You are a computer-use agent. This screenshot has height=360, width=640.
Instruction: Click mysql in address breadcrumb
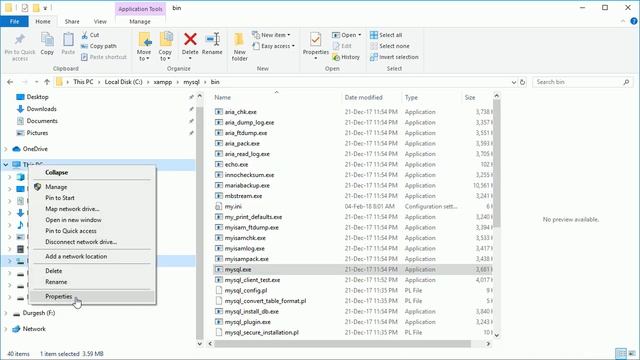(191, 82)
